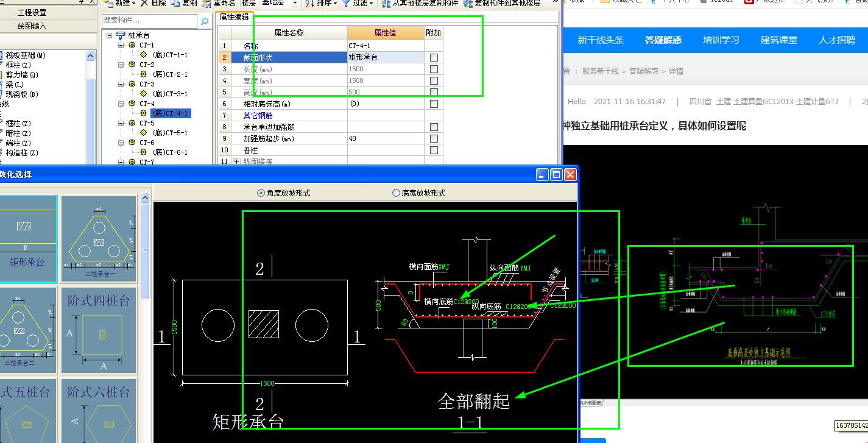868x443 pixels.
Task: Expand the 锚固搭接 property group
Action: click(x=237, y=161)
